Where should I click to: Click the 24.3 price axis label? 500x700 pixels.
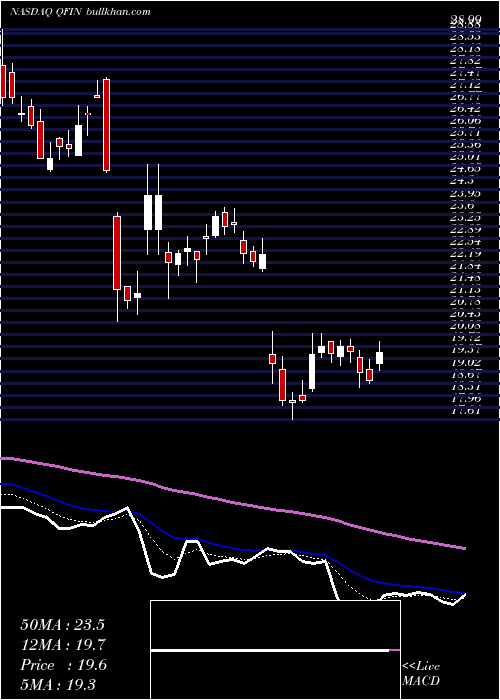(462, 181)
